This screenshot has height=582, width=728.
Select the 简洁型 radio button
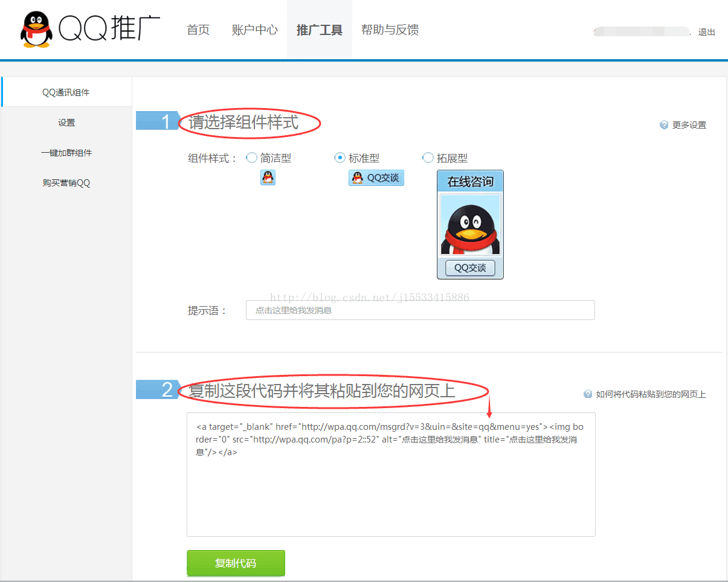click(252, 158)
